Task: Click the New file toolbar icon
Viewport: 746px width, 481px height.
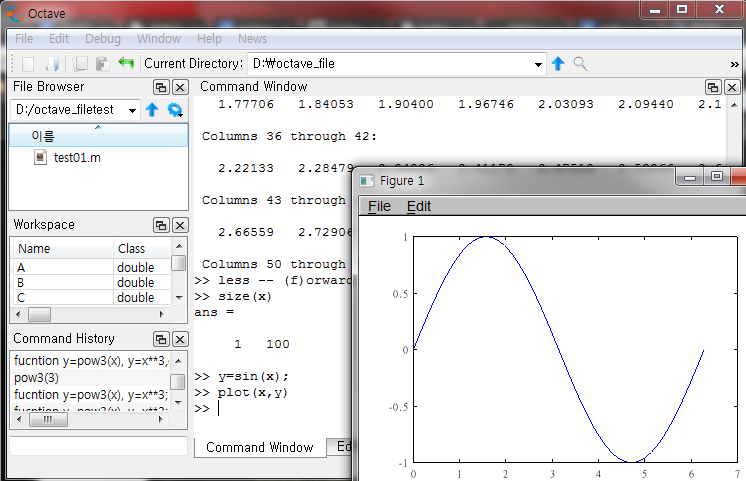Action: click(x=28, y=64)
